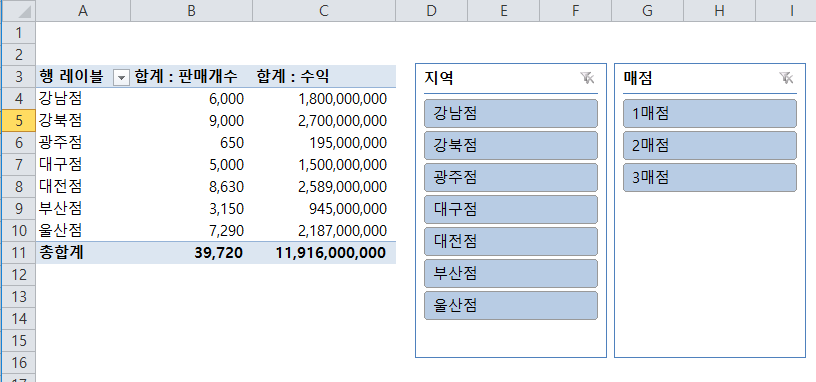The width and height of the screenshot is (816, 382).
Task: Filter slicer by 광주점
Action: tap(511, 177)
